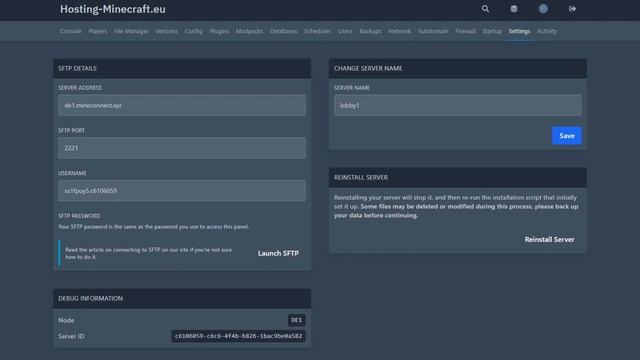Click the DEBUG INFORMATION header
The height and width of the screenshot is (360, 640).
pyautogui.click(x=182, y=298)
